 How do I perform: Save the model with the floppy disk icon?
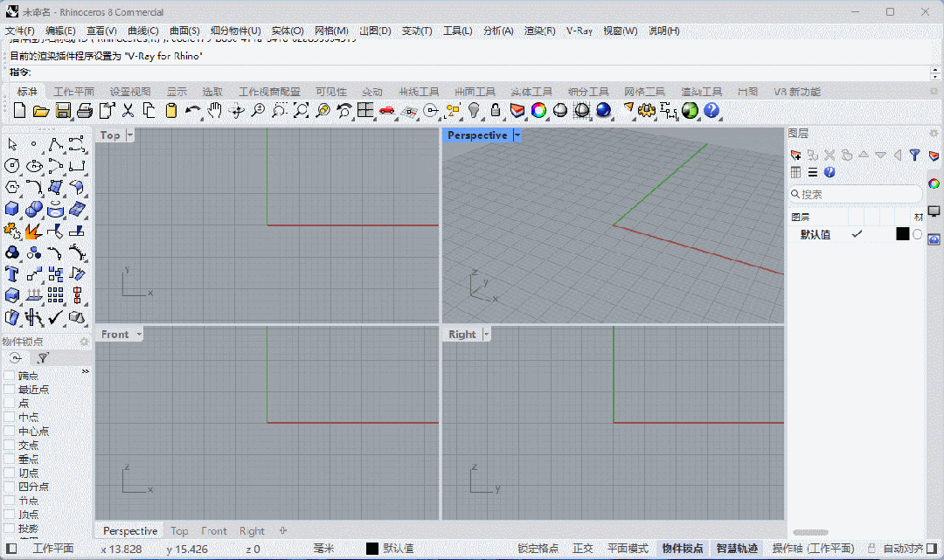click(x=63, y=111)
